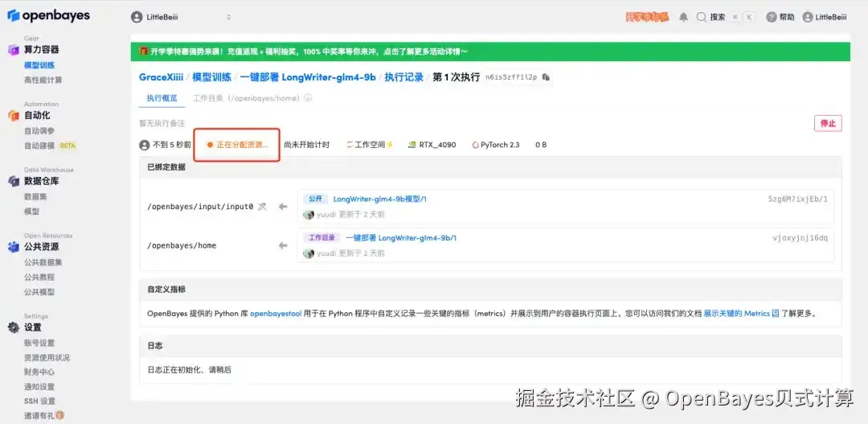The width and height of the screenshot is (868, 424).
Task: Click the OpenBayes logo
Action: pyautogui.click(x=48, y=15)
